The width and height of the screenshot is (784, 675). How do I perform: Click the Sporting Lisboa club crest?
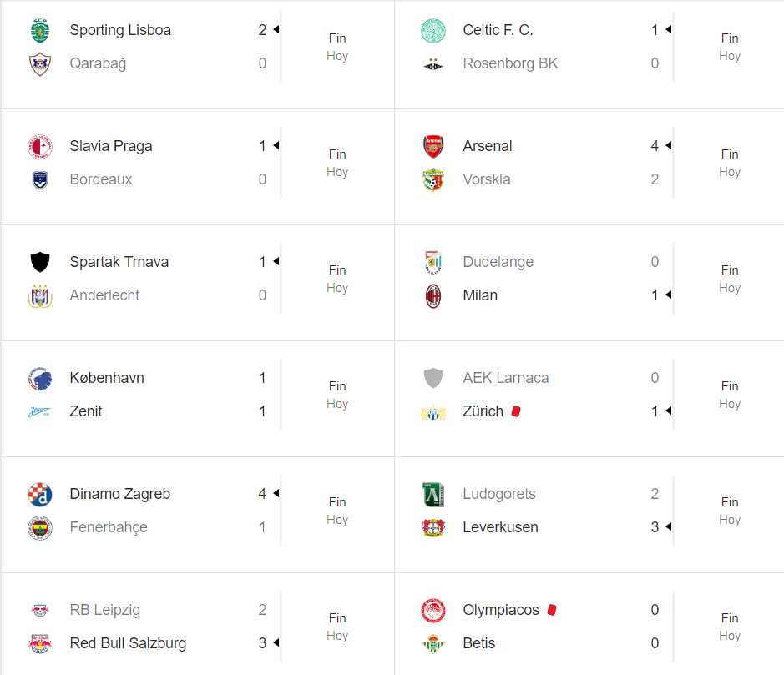(x=39, y=31)
